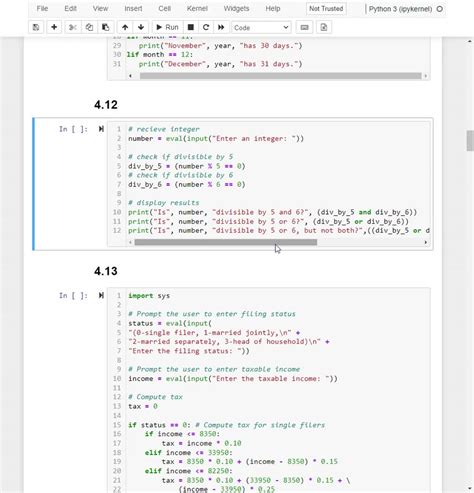Image resolution: width=474 pixels, height=493 pixels.
Task: Open the Cell menu
Action: [165, 9]
